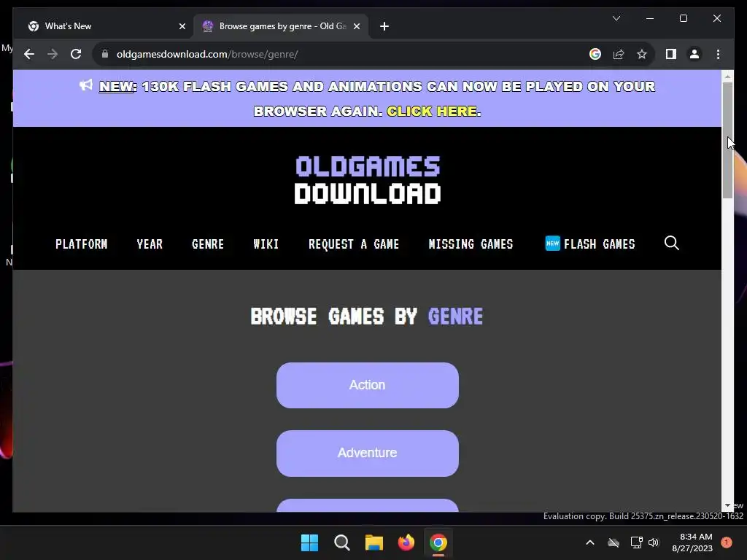Follow the CLICK HERE flash games link

coord(432,111)
